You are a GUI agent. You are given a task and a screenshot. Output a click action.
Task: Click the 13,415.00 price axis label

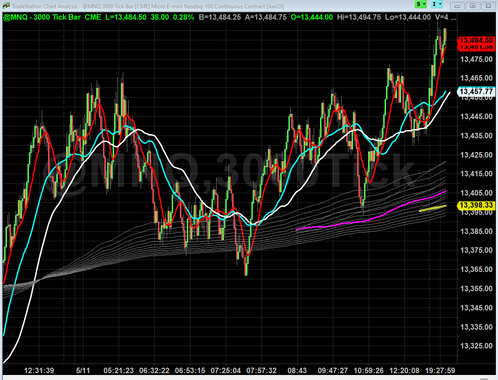[x=476, y=174]
